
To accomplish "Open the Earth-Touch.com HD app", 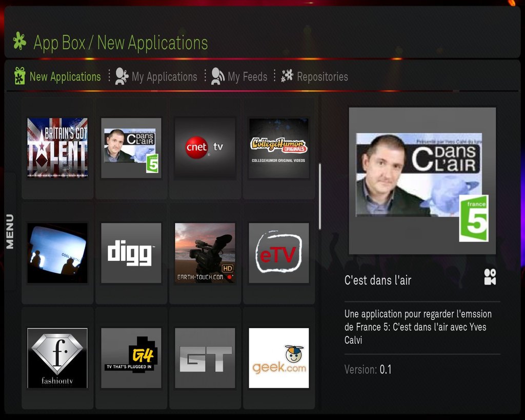I will click(x=205, y=253).
